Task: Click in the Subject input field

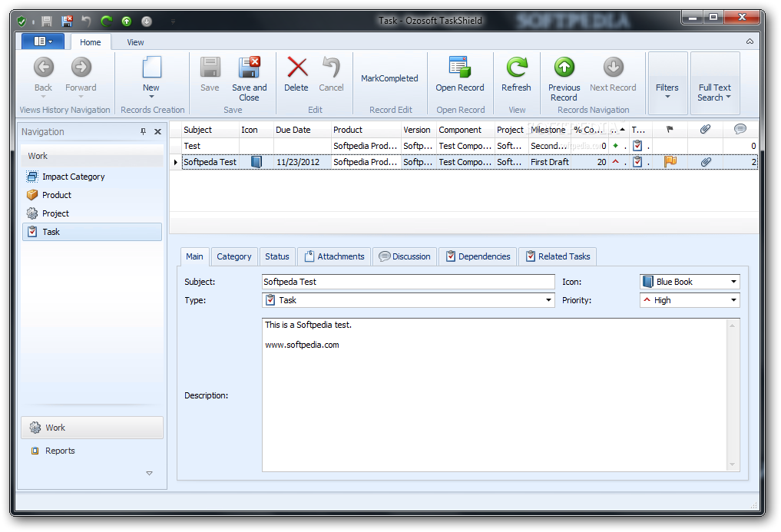Action: [408, 282]
